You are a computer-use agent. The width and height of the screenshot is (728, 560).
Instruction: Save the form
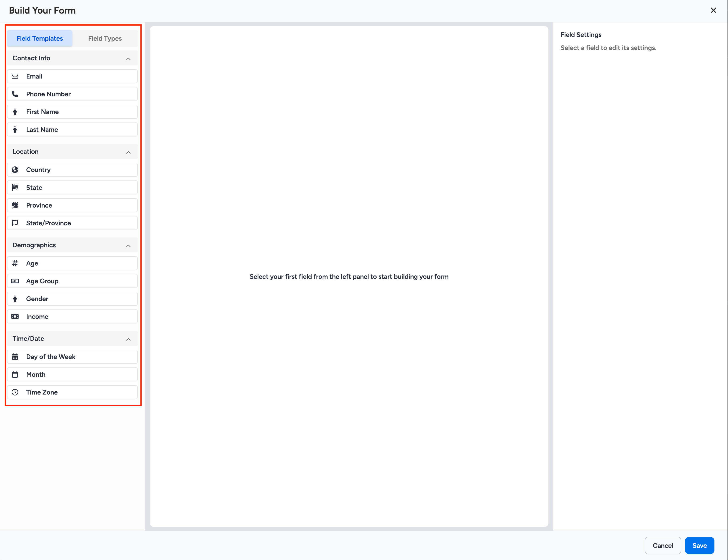(x=699, y=545)
